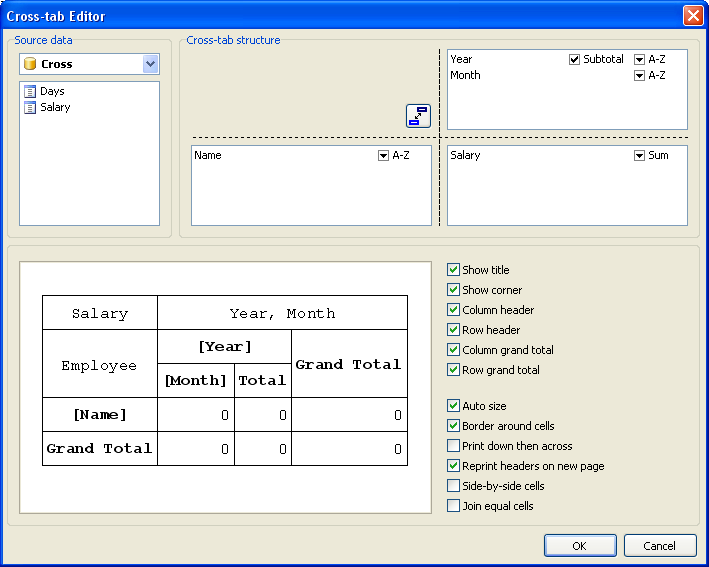Image resolution: width=709 pixels, height=567 pixels.
Task: Click the Cross database icon in combo box
Action: [30, 64]
